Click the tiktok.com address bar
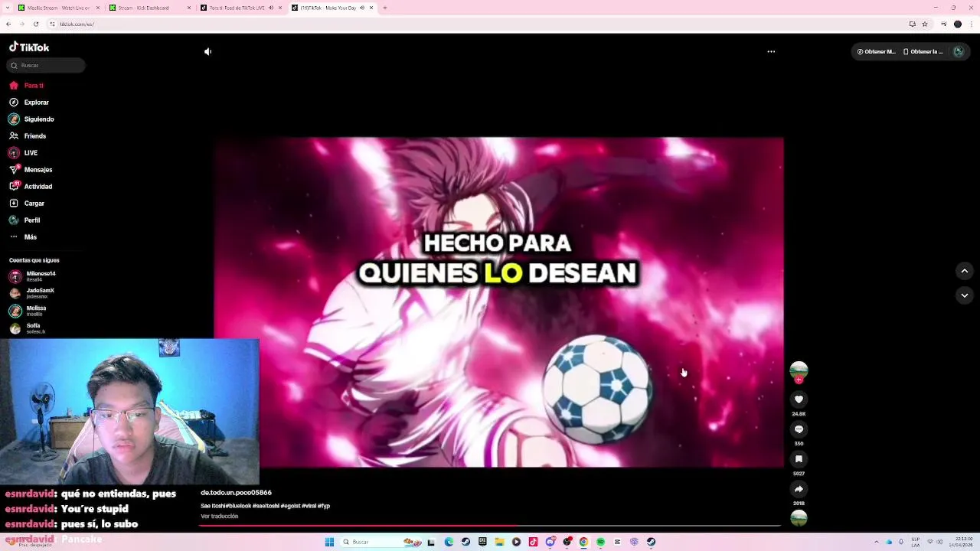This screenshot has height=551, width=980. [475, 24]
